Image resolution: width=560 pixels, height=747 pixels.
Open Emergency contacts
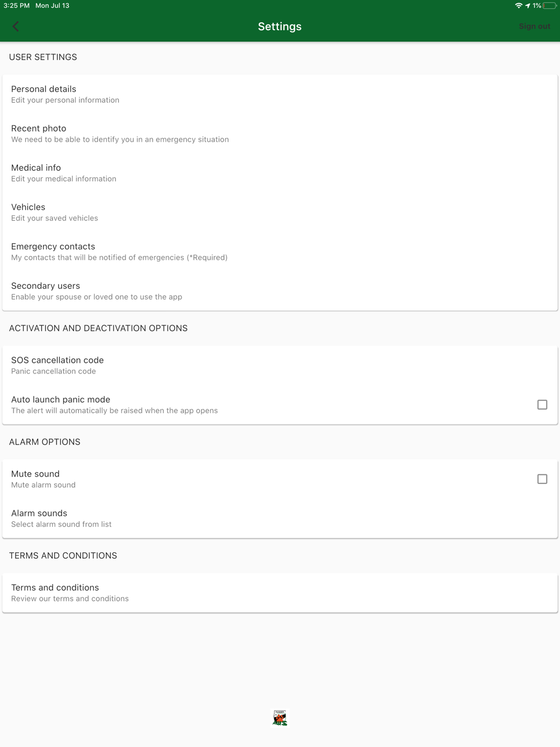pyautogui.click(x=280, y=251)
